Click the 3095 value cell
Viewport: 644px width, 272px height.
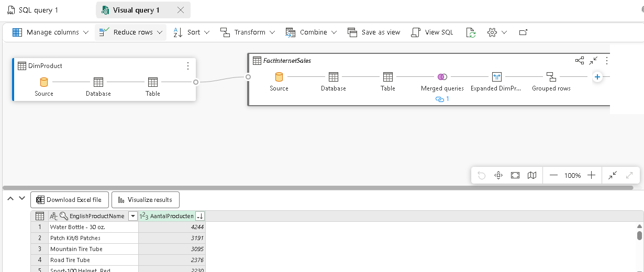pyautogui.click(x=172, y=249)
